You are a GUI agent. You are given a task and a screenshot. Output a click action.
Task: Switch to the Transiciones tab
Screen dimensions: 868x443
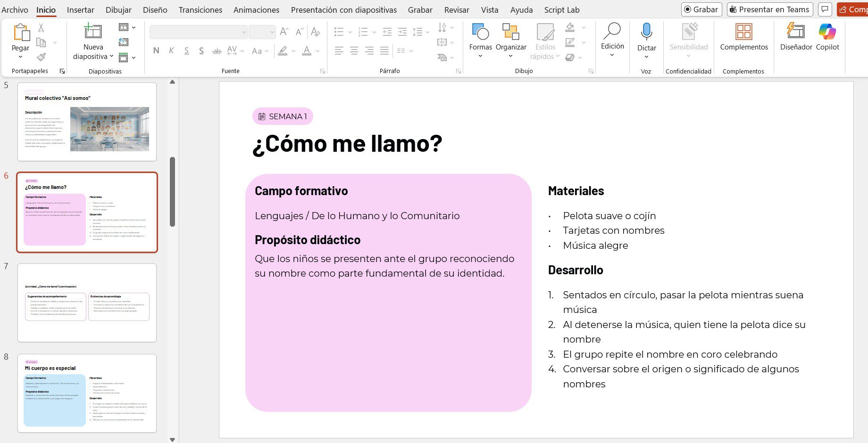200,10
